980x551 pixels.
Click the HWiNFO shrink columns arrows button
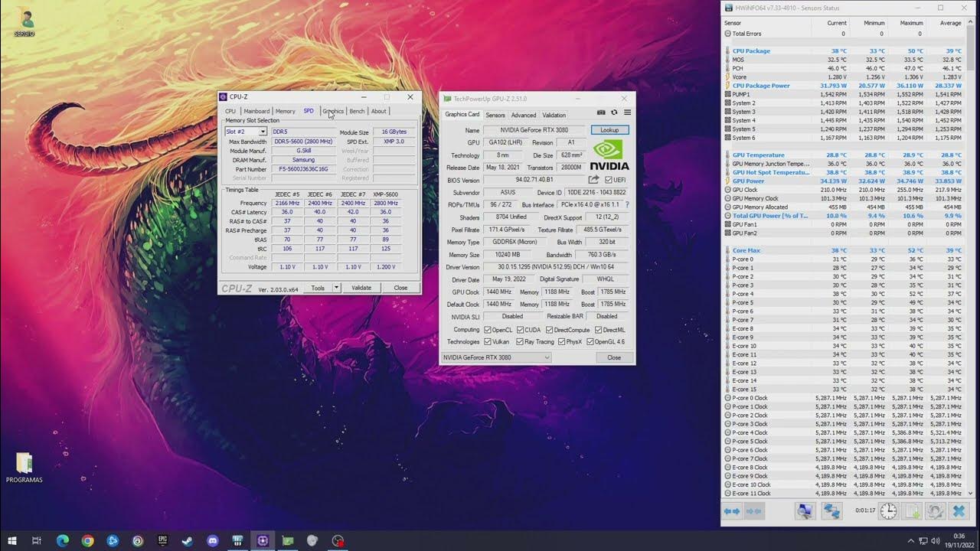[754, 511]
